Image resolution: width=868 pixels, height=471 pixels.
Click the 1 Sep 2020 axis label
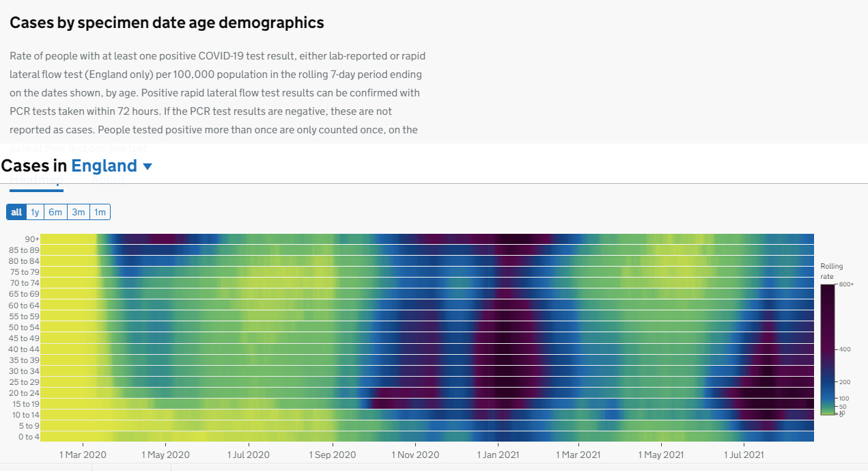(333, 455)
